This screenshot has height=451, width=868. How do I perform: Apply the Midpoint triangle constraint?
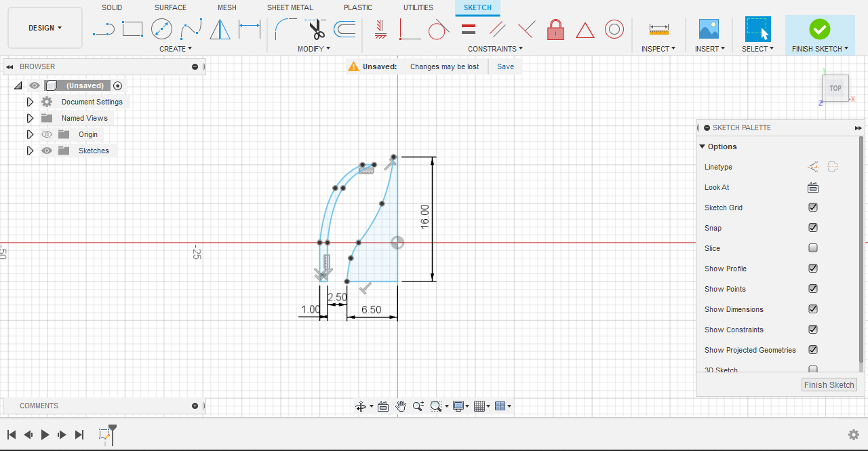click(585, 30)
